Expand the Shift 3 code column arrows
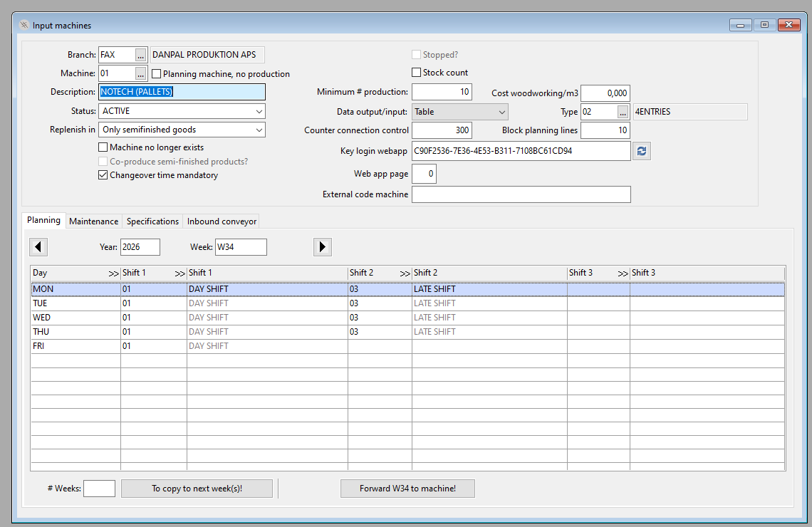This screenshot has width=812, height=527. pyautogui.click(x=623, y=273)
